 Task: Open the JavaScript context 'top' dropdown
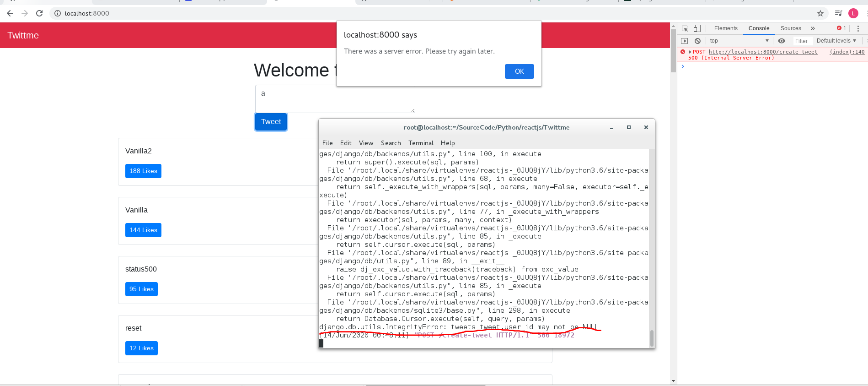click(739, 41)
